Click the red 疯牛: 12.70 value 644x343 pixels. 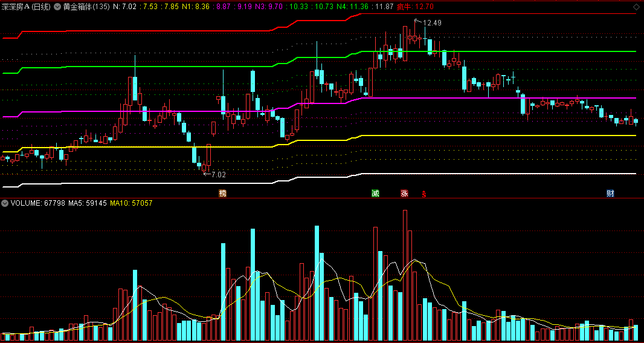[415, 7]
